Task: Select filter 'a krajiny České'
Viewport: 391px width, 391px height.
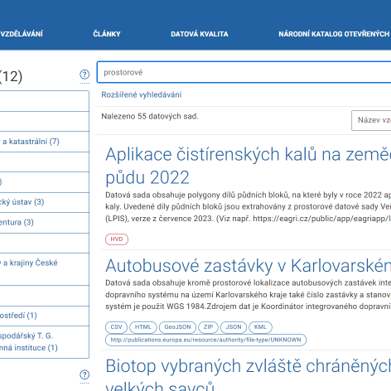Action: (x=44, y=269)
